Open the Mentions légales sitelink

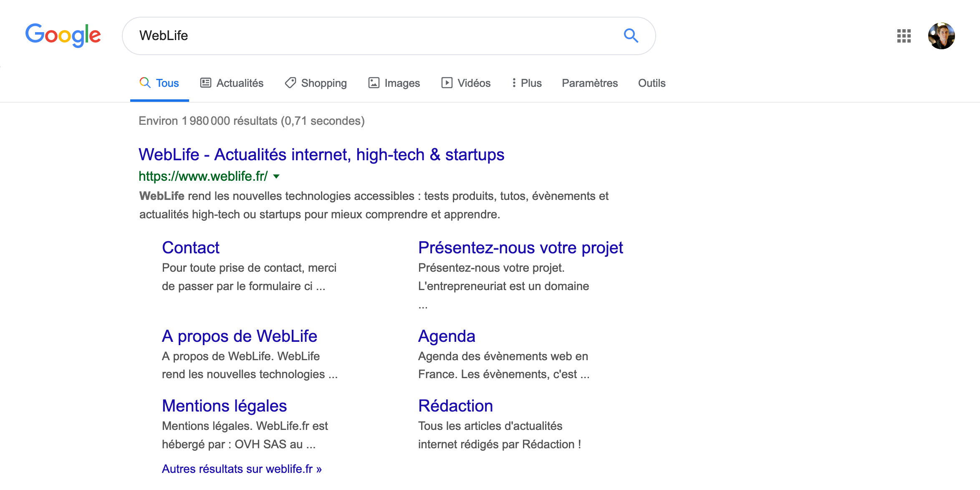coord(225,406)
